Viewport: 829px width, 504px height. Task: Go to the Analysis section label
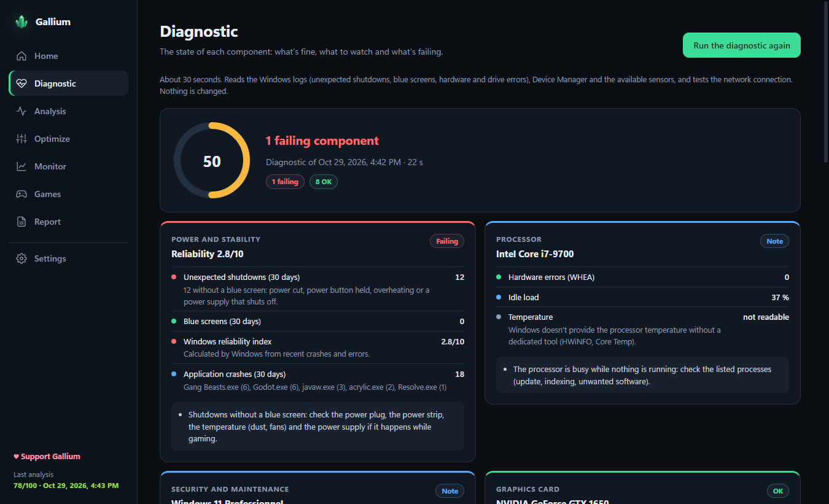tap(50, 111)
